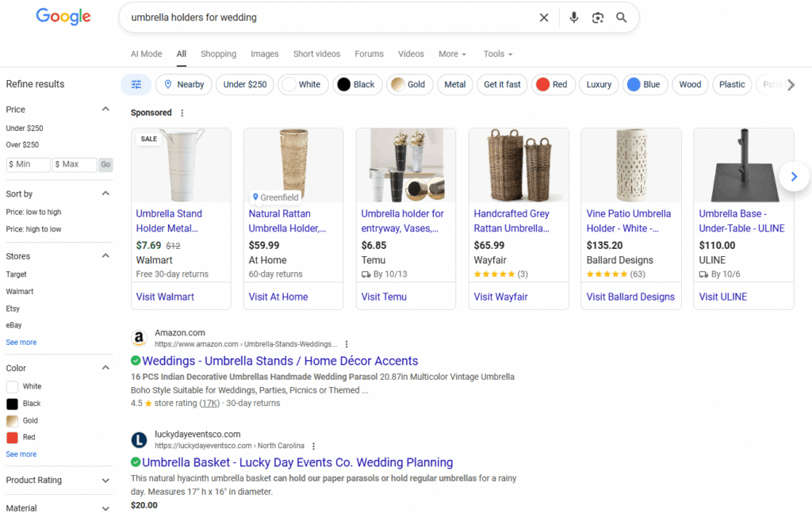Check the Black color filter

tap(13, 404)
